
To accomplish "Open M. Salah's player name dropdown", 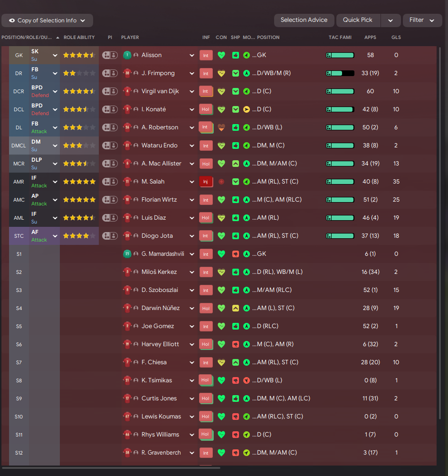I will click(x=192, y=182).
